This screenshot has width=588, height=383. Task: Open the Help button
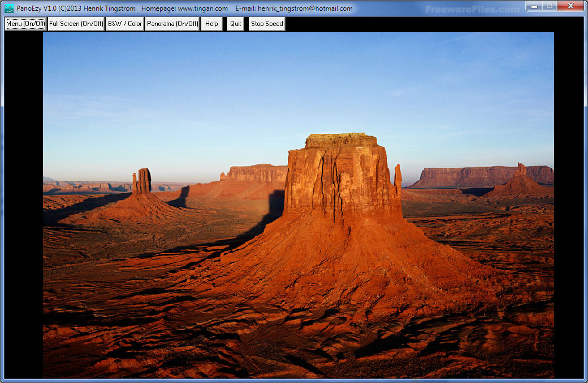click(x=211, y=24)
